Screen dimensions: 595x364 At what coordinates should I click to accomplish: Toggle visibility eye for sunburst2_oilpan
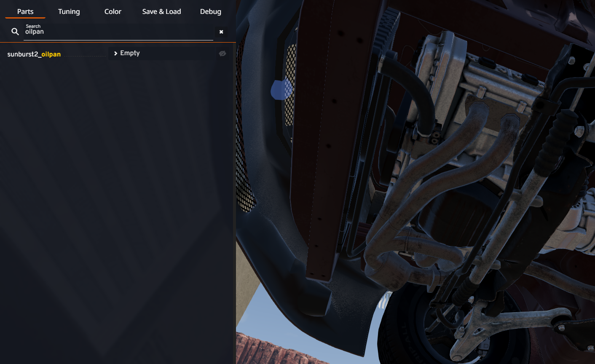[222, 54]
